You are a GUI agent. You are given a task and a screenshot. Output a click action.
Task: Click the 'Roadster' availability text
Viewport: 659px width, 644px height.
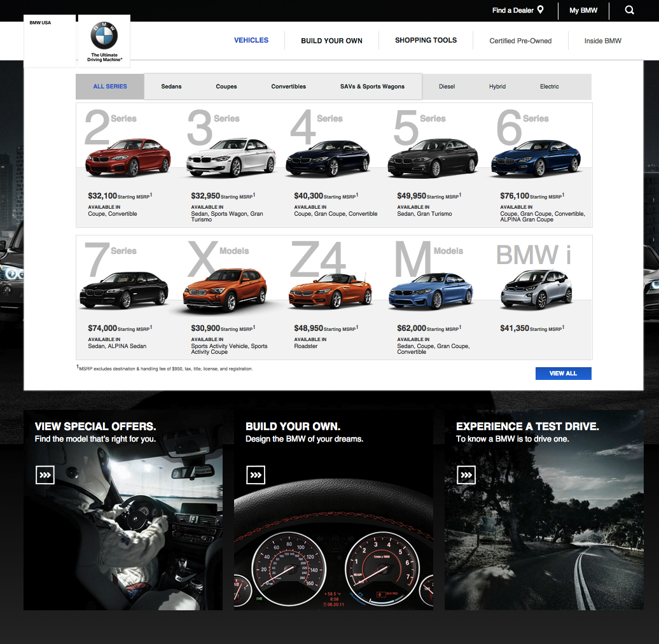pyautogui.click(x=305, y=346)
